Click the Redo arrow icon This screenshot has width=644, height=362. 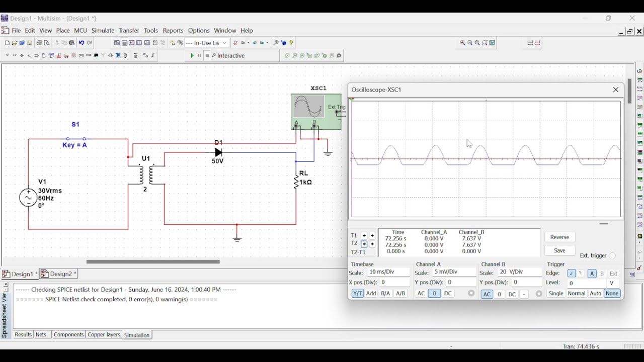coord(90,43)
